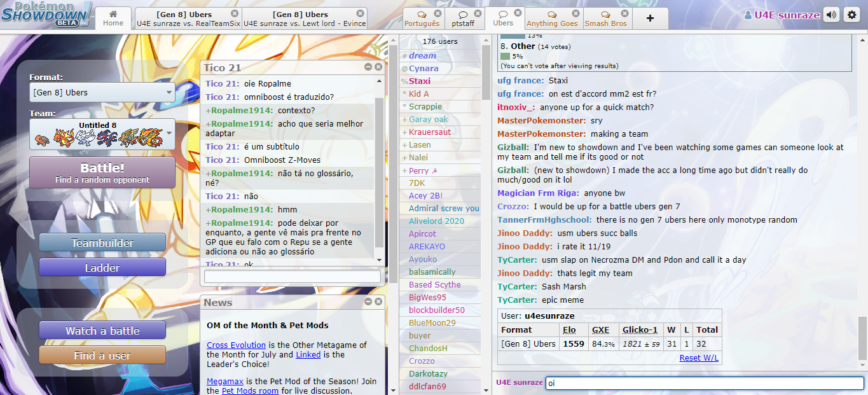Open the Teambuilder

click(x=102, y=243)
